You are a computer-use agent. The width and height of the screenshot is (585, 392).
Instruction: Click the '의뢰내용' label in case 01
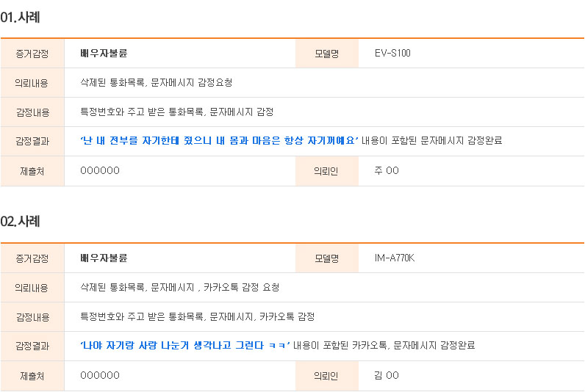32,83
